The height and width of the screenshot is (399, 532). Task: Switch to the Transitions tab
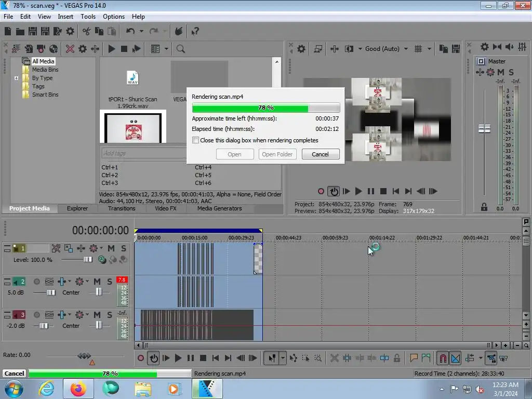[122, 208]
